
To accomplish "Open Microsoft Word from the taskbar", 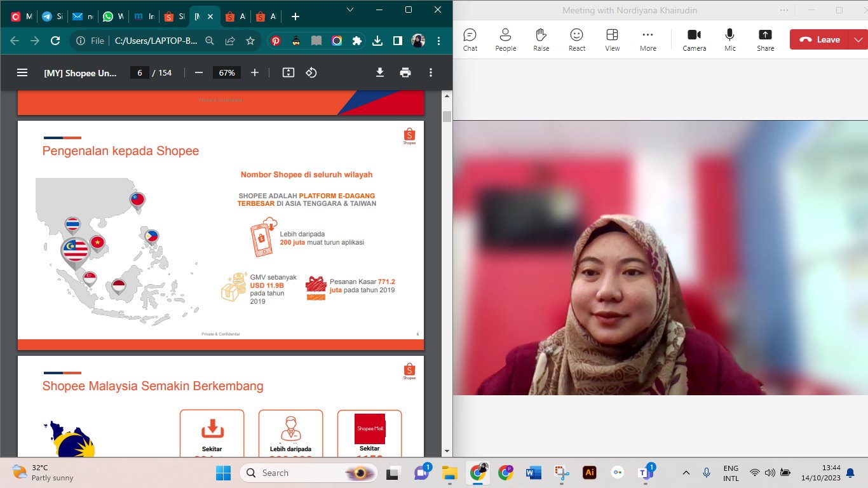I will [x=533, y=473].
